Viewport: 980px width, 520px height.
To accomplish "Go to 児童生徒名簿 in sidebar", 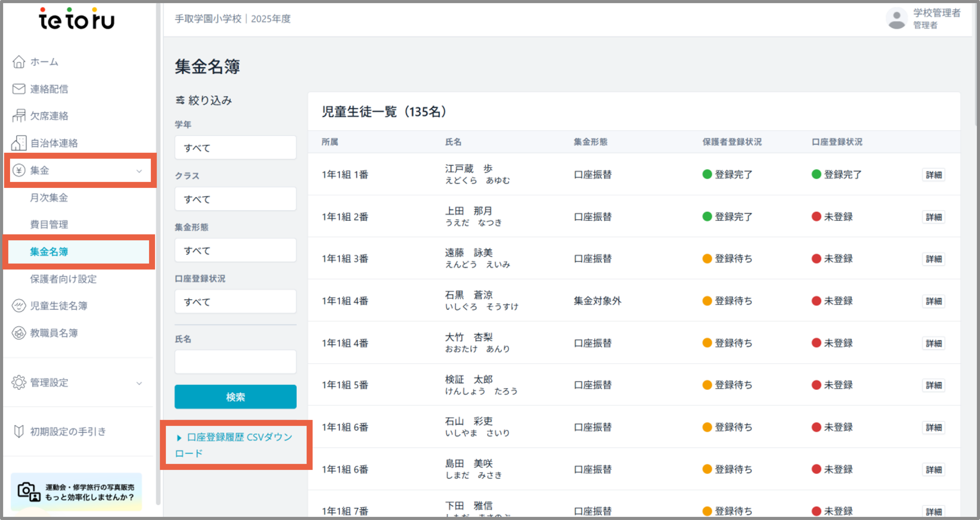I will [59, 306].
